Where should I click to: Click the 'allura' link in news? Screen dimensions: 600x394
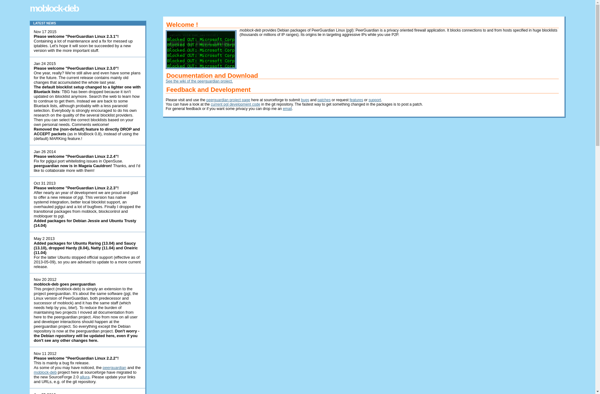pos(85,377)
